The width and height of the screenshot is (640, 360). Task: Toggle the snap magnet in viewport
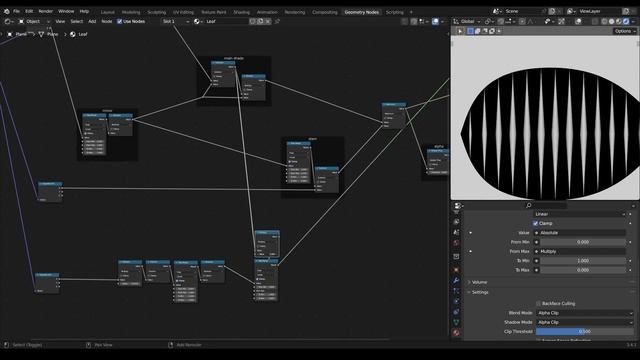point(501,21)
